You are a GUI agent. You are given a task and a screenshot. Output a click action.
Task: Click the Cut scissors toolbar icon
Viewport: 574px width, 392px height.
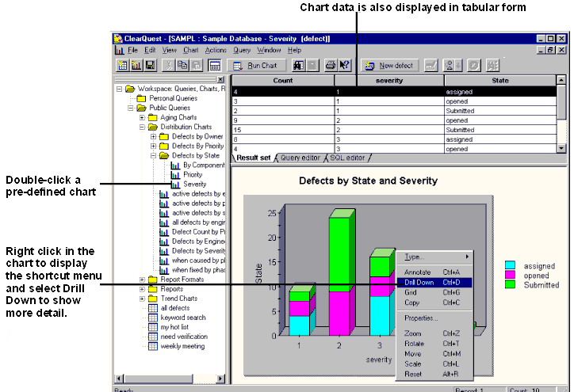169,66
